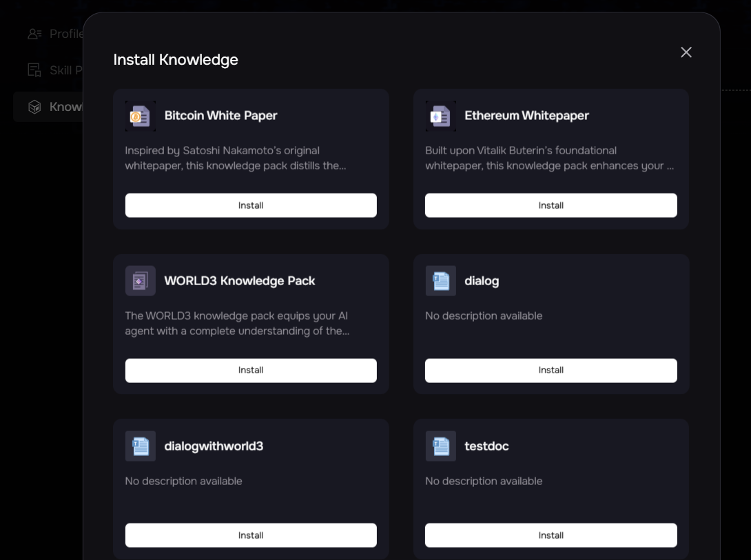This screenshot has width=751, height=560.
Task: Install the WORLD3 Knowledge Pack
Action: [x=251, y=371]
